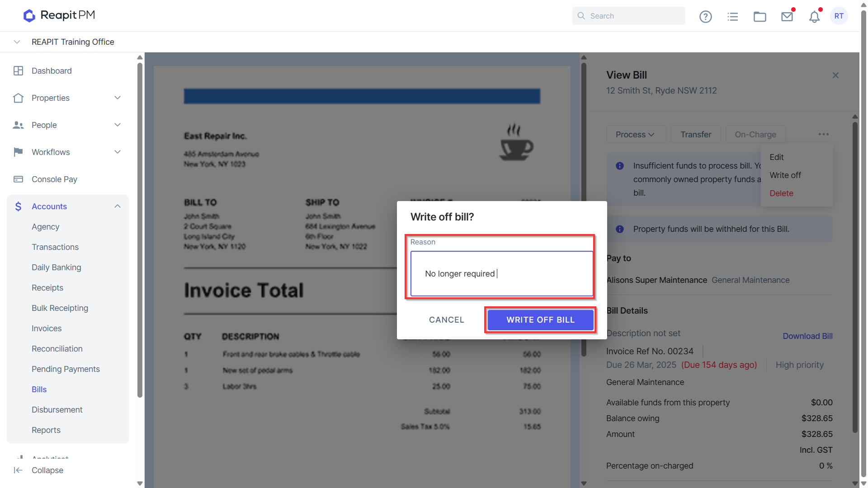This screenshot has width=868, height=488.
Task: Click CANCEL in the write off dialog
Action: (x=446, y=320)
